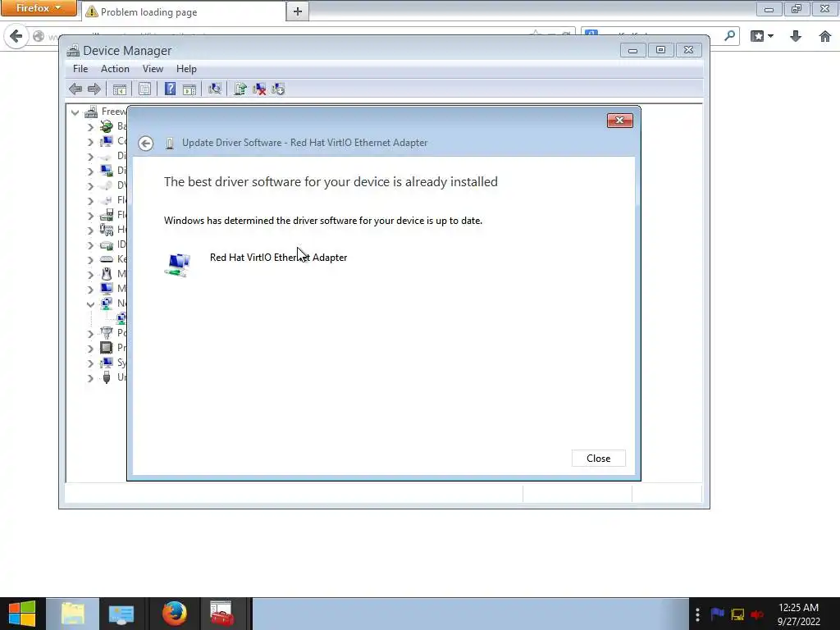The image size is (840, 630).
Task: Select the processor chip icon in the device tree
Action: 107,347
